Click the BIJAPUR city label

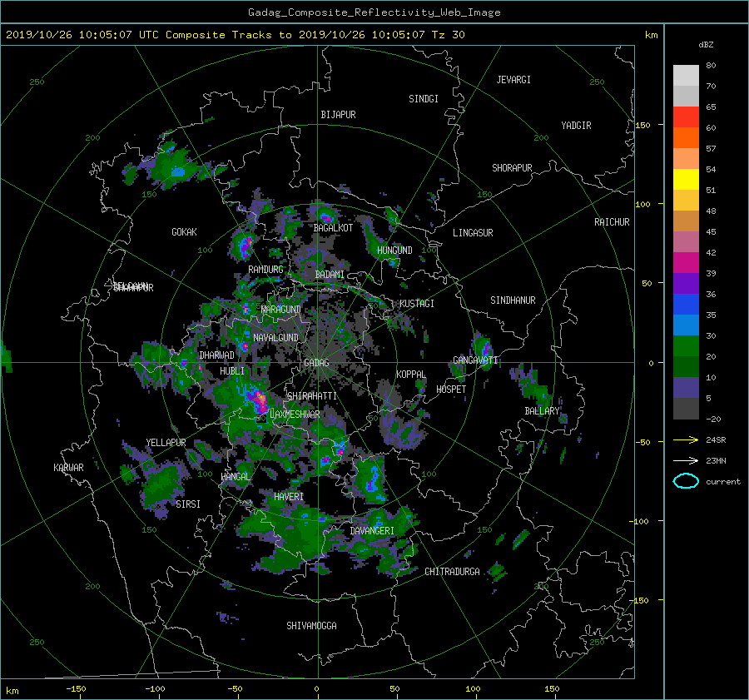(338, 115)
